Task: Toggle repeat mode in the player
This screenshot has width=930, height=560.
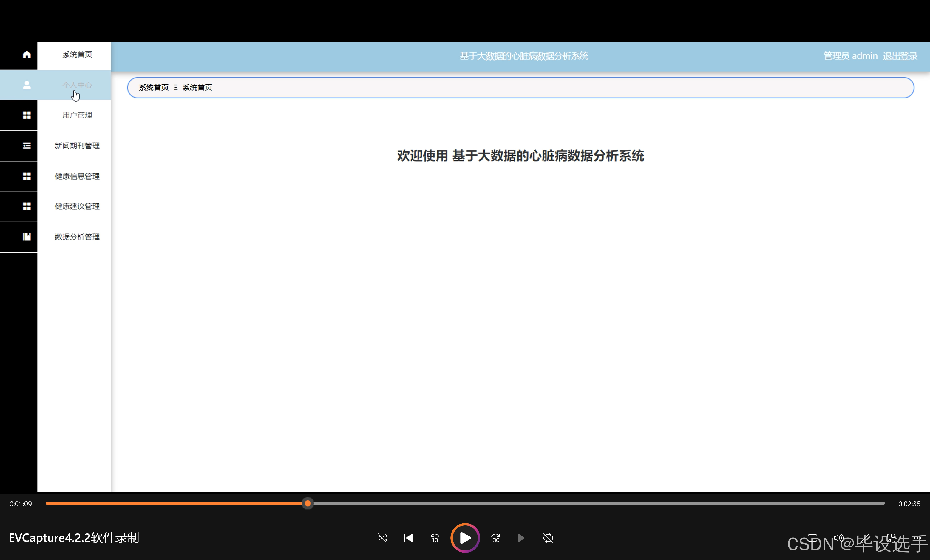Action: (x=548, y=538)
